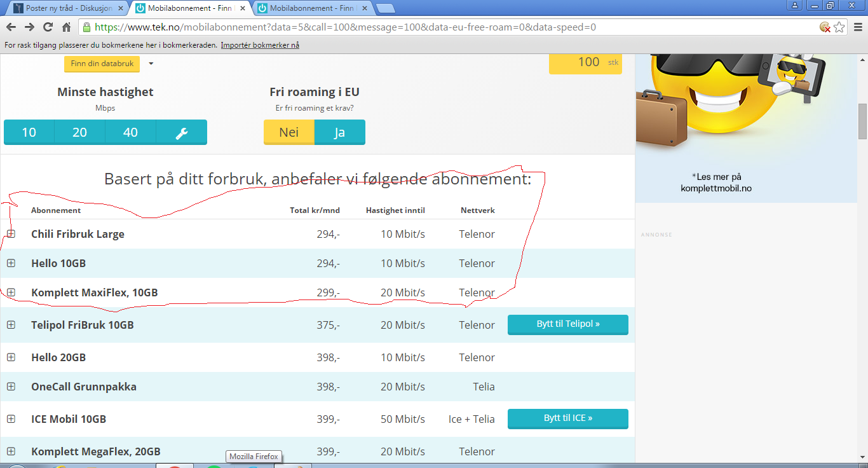Bookmark this page with the star icon
Image resolution: width=868 pixels, height=468 pixels.
point(839,27)
